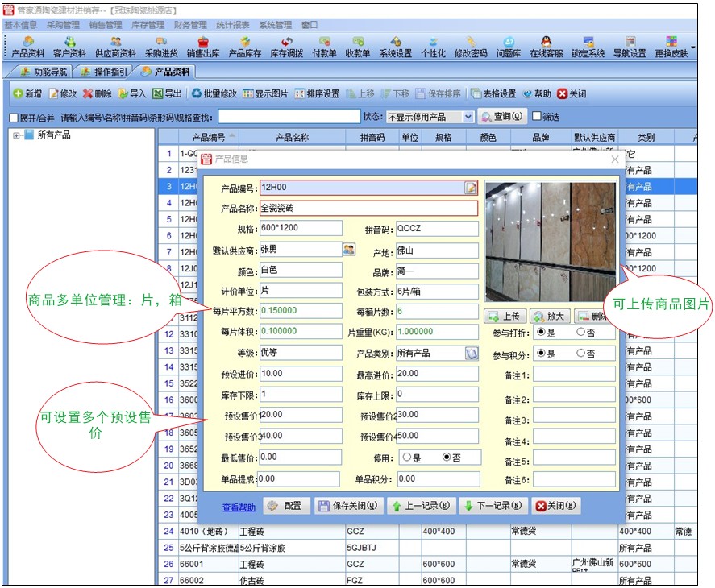The image size is (715, 588).
Task: Open 在线客服 penguin icon
Action: 546,47
